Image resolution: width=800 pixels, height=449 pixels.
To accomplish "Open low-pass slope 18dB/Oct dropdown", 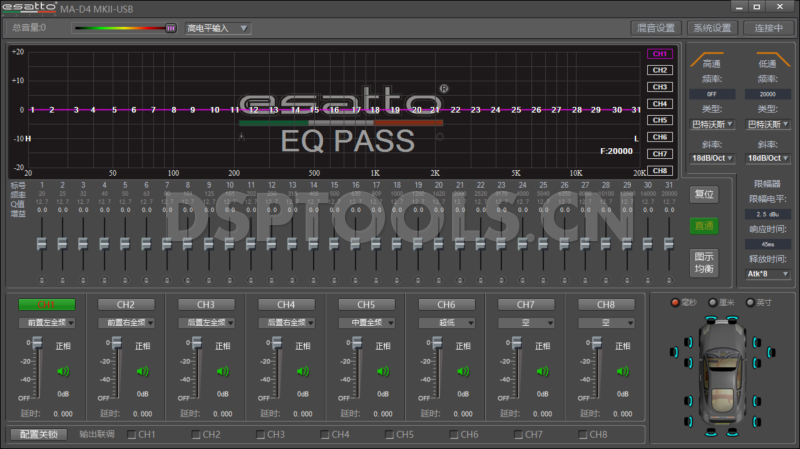I will tap(768, 158).
